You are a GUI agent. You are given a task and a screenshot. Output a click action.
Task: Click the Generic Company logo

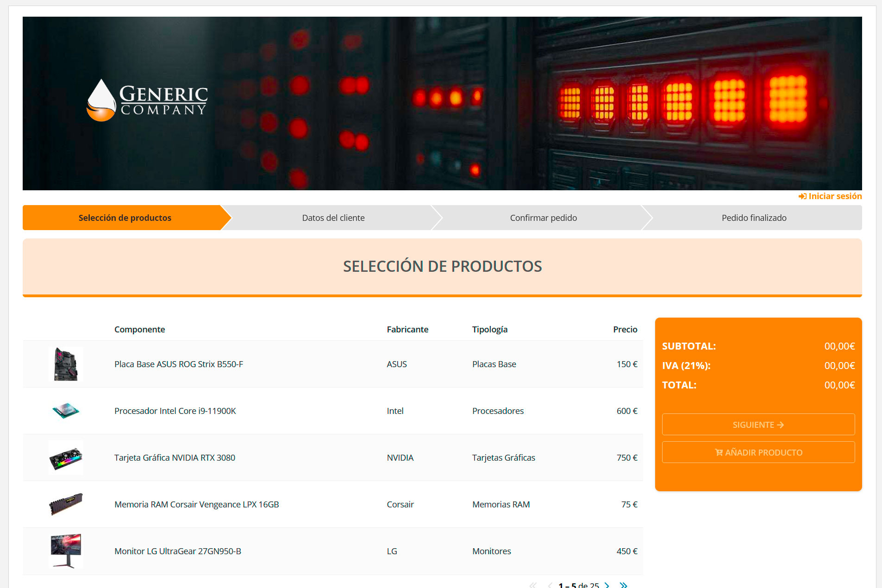pos(147,100)
